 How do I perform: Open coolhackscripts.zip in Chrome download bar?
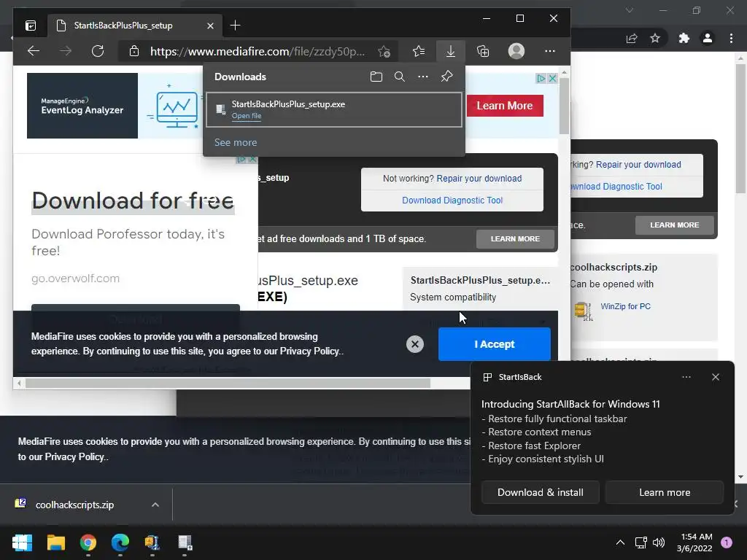coord(75,505)
